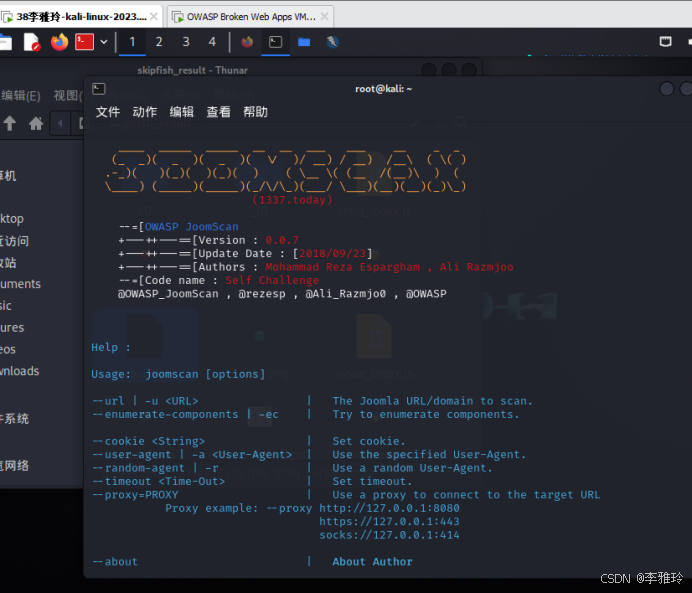The height and width of the screenshot is (593, 692).
Task: Select Pictures in Thunar sidebar
Action: click(x=12, y=327)
